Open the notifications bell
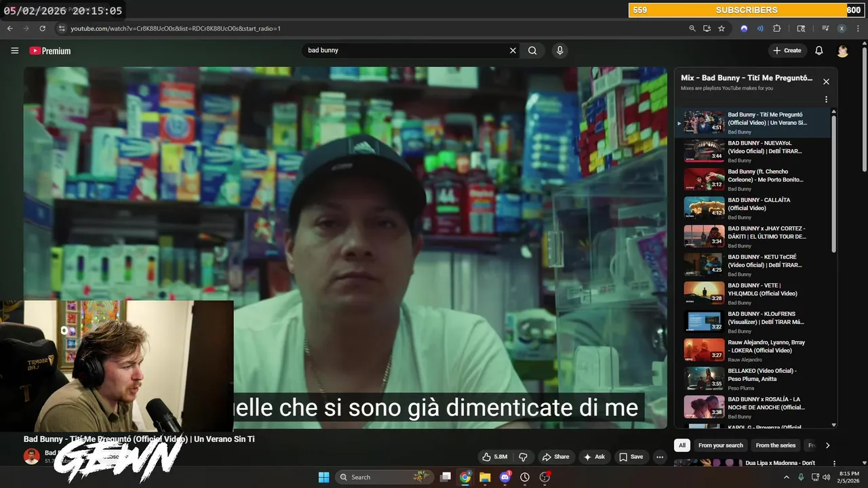This screenshot has height=488, width=868. point(818,50)
